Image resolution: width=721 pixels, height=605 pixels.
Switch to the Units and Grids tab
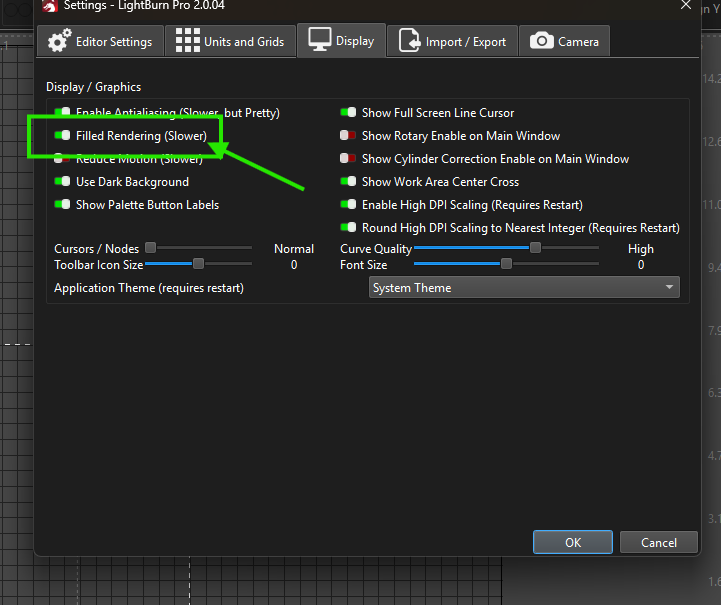coord(230,41)
